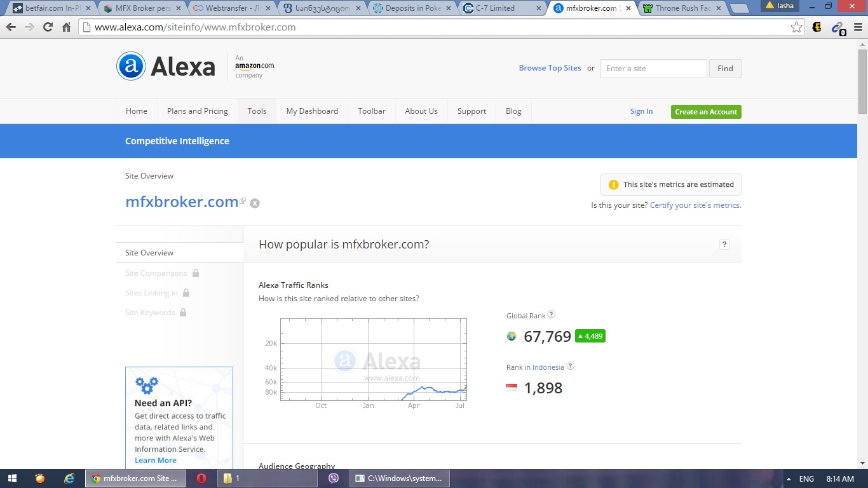Select locked Site Keywords item
Image resolution: width=868 pixels, height=488 pixels.
156,313
